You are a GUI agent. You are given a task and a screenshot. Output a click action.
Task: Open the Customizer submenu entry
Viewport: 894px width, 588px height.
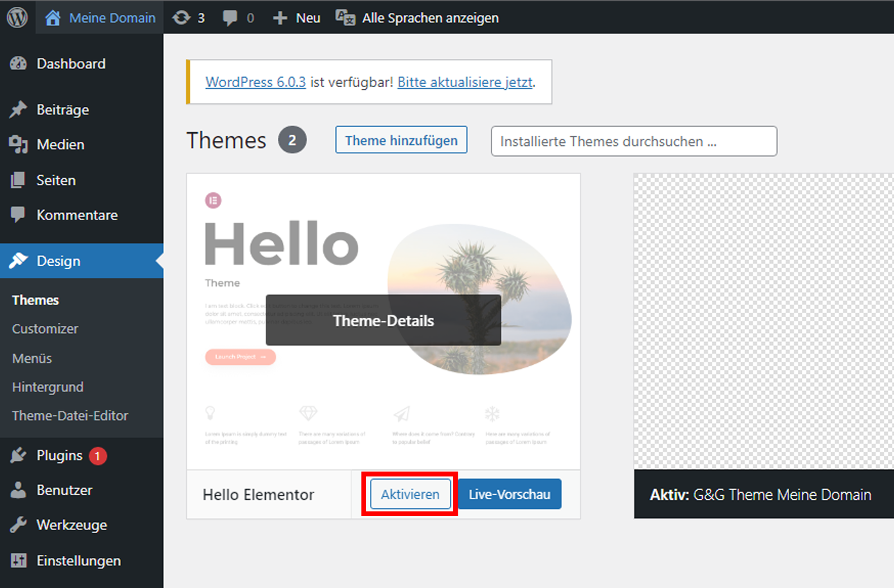[x=45, y=329]
